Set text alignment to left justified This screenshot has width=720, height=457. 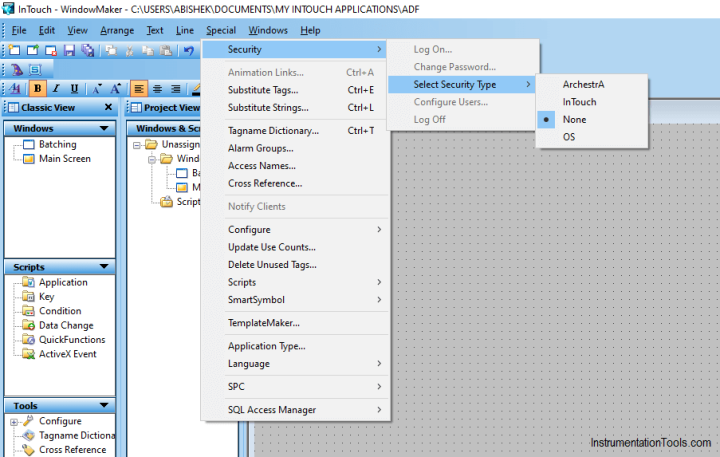coord(139,88)
